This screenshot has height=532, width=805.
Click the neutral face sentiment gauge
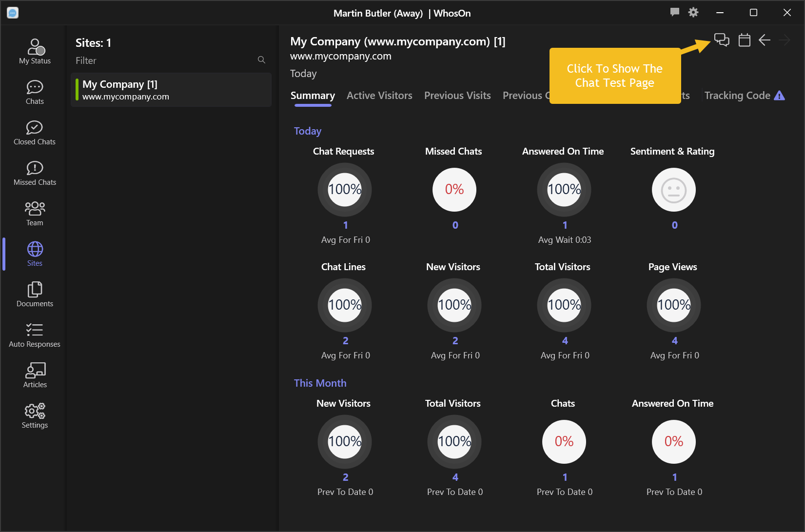click(x=674, y=190)
